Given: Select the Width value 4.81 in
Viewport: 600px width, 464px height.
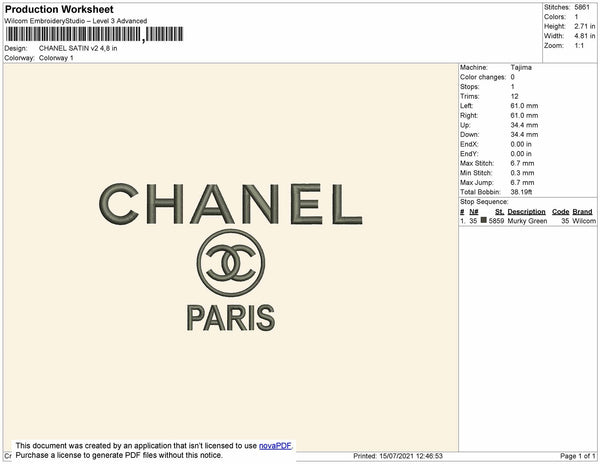Looking at the screenshot, I should [584, 36].
